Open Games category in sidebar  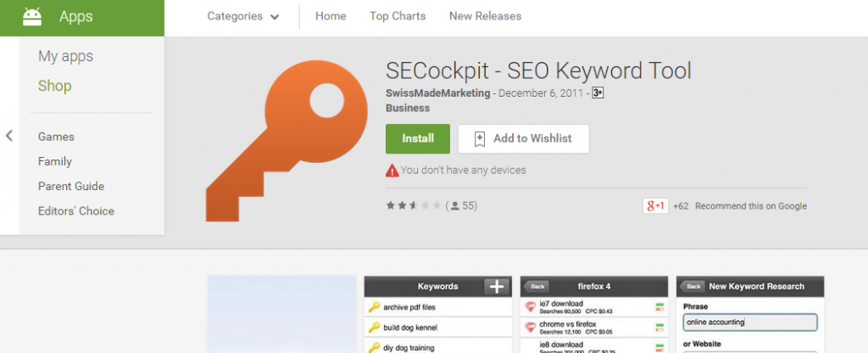point(56,137)
